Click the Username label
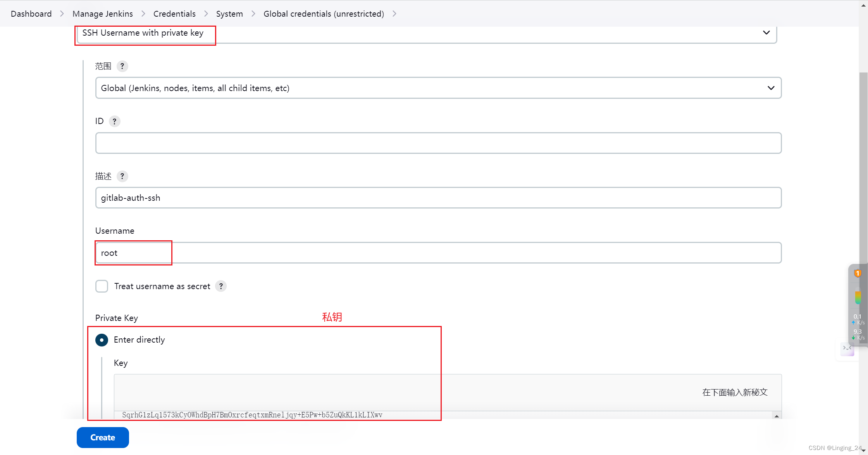The height and width of the screenshot is (455, 868). tap(115, 231)
